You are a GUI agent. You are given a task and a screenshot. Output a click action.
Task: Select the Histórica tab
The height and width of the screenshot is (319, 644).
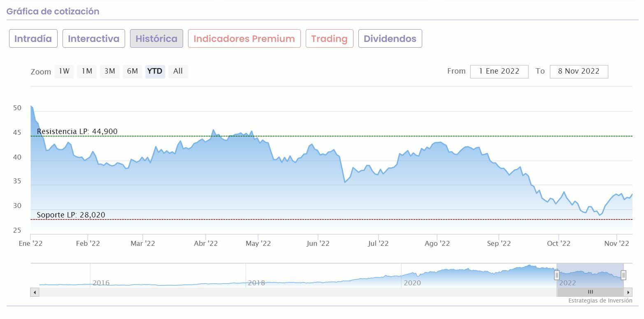tap(156, 39)
